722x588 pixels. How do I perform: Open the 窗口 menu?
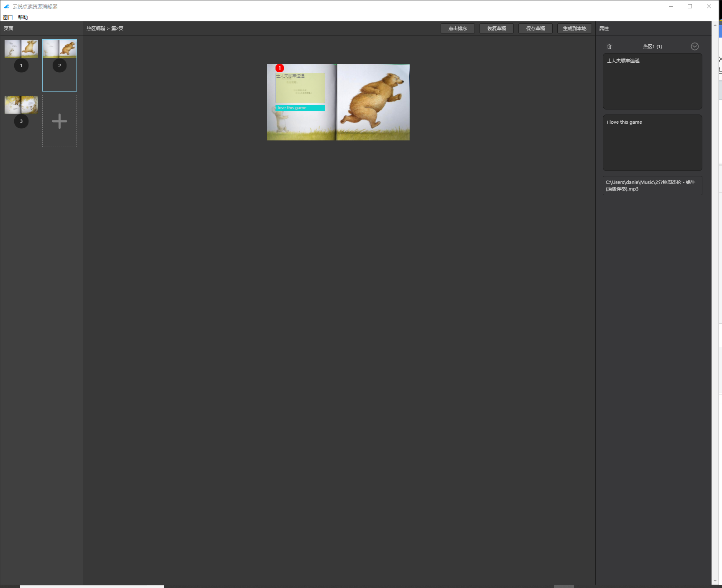click(x=8, y=17)
